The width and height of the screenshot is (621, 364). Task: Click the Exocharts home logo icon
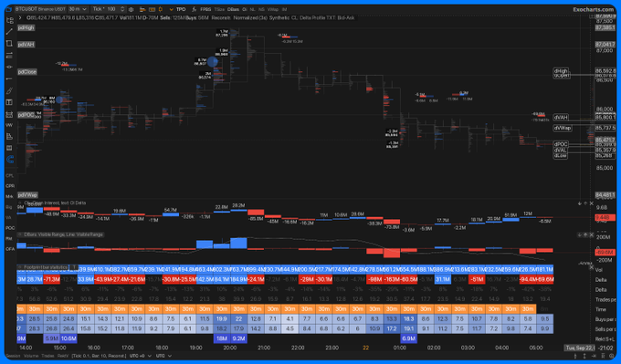pos(9,9)
